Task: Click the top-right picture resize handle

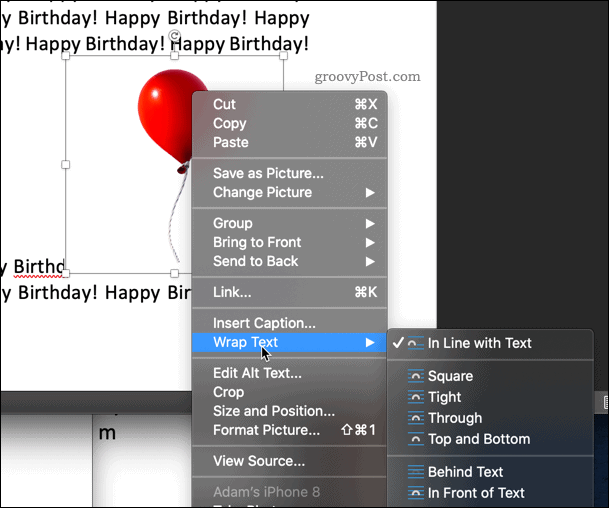Action: click(284, 56)
